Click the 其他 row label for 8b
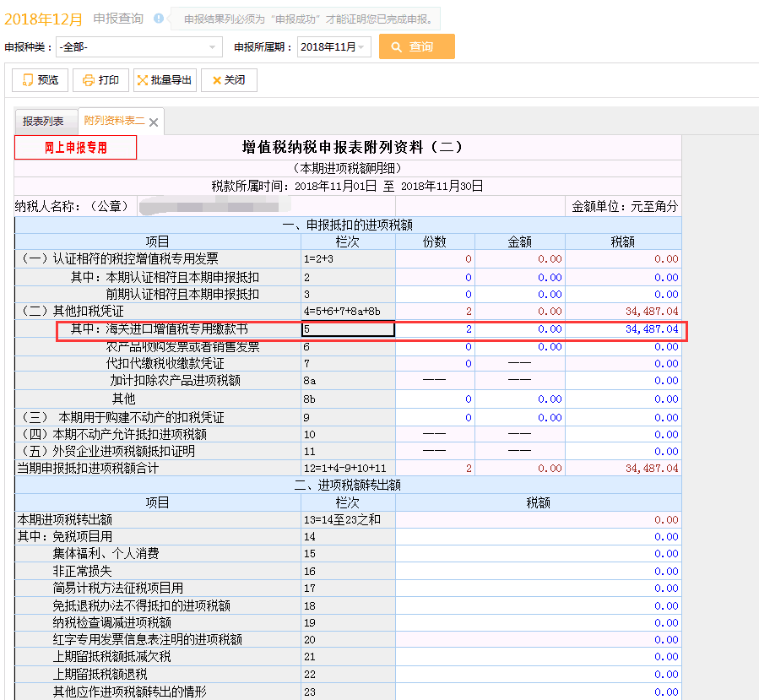The image size is (759, 700). click(124, 399)
